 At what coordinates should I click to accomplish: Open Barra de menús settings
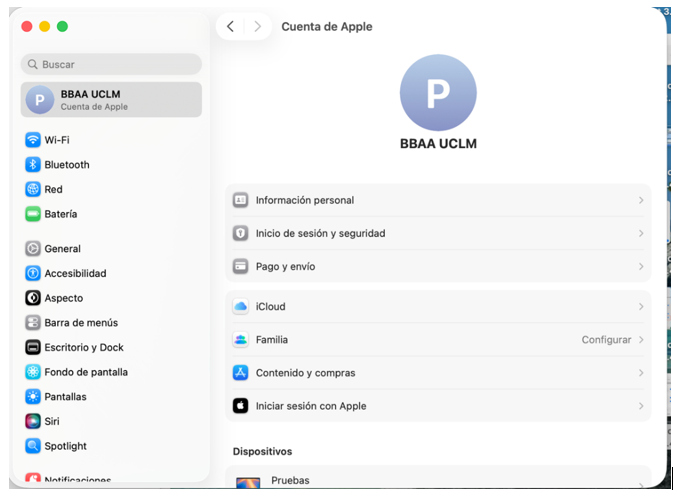click(80, 323)
